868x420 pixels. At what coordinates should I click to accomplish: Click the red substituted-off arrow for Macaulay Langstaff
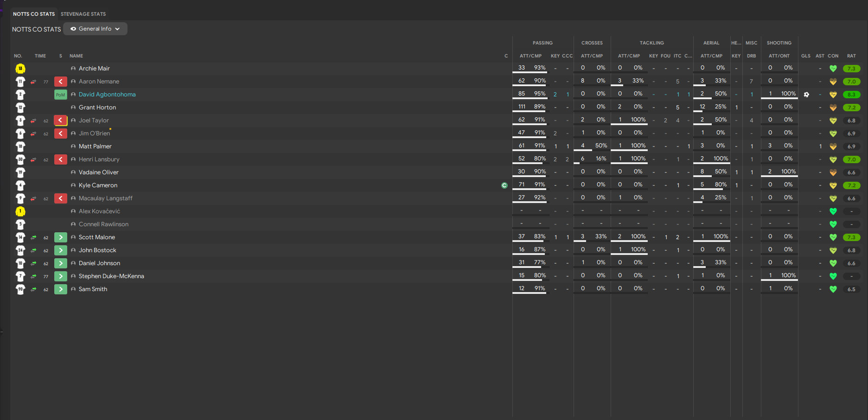click(x=61, y=198)
